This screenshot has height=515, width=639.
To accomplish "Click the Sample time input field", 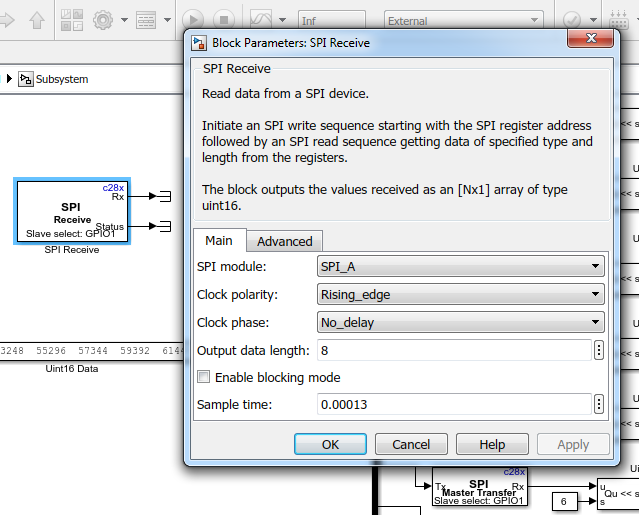I will [x=454, y=405].
